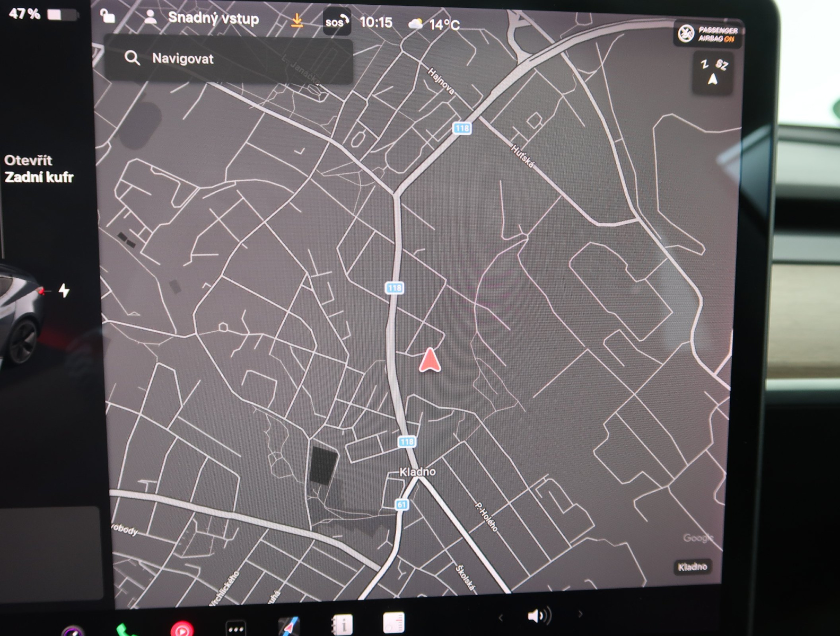
Task: Tap the 14°C weather indicator
Action: click(x=435, y=24)
